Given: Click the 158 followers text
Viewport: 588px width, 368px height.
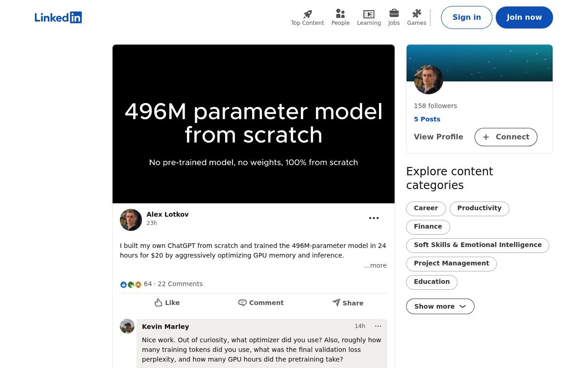Looking at the screenshot, I should [x=435, y=106].
